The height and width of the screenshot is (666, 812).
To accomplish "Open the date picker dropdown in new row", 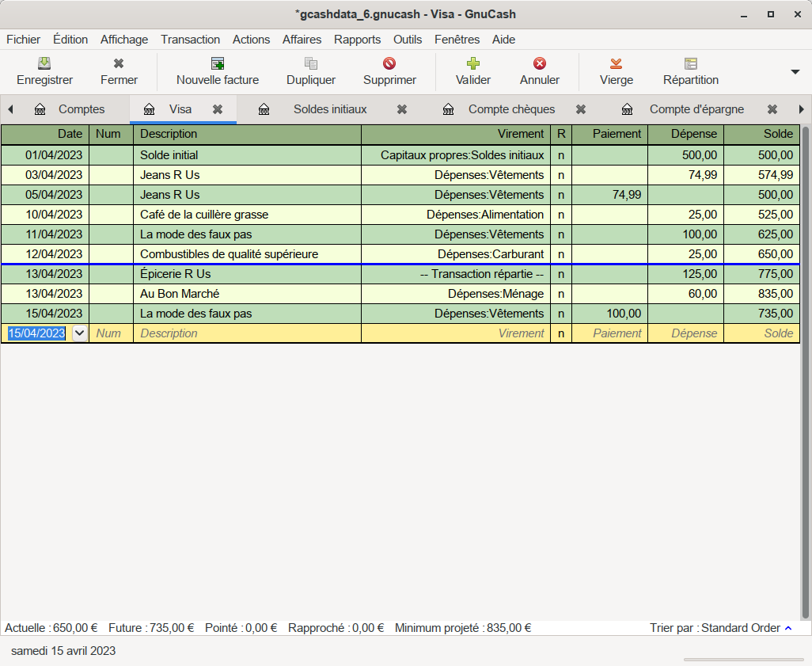I will [x=80, y=333].
